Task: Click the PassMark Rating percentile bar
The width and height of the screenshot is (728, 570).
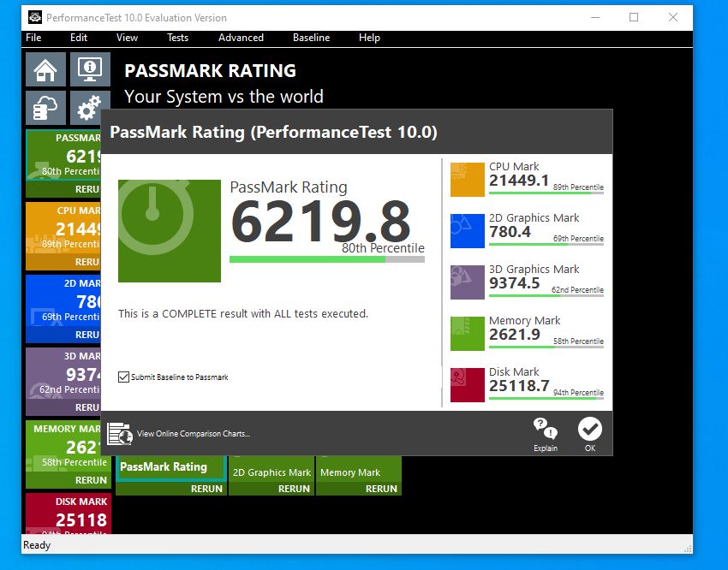Action: (x=327, y=259)
